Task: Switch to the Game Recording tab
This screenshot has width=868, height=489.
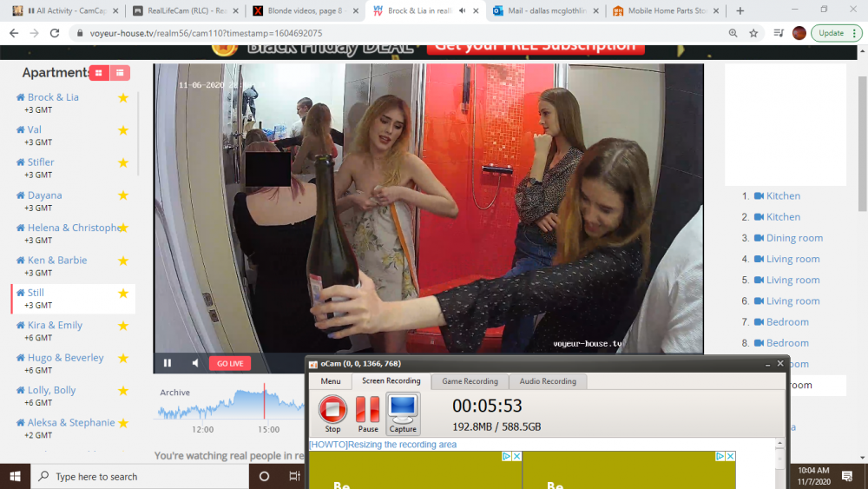Action: [x=469, y=381]
